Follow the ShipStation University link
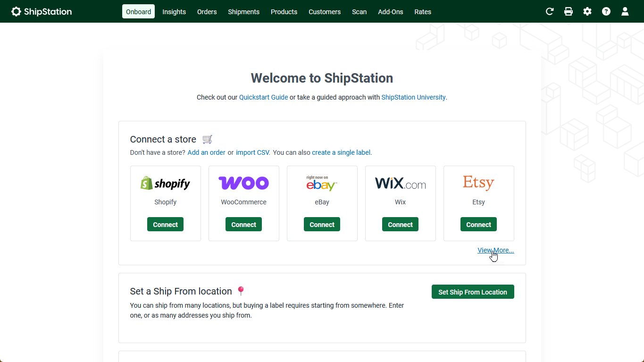Image resolution: width=644 pixels, height=362 pixels. click(413, 97)
